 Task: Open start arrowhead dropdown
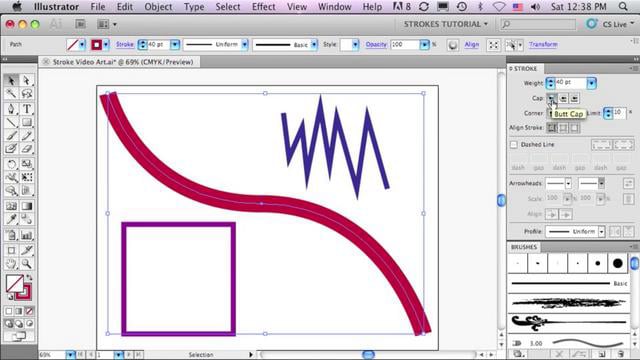pyautogui.click(x=568, y=184)
